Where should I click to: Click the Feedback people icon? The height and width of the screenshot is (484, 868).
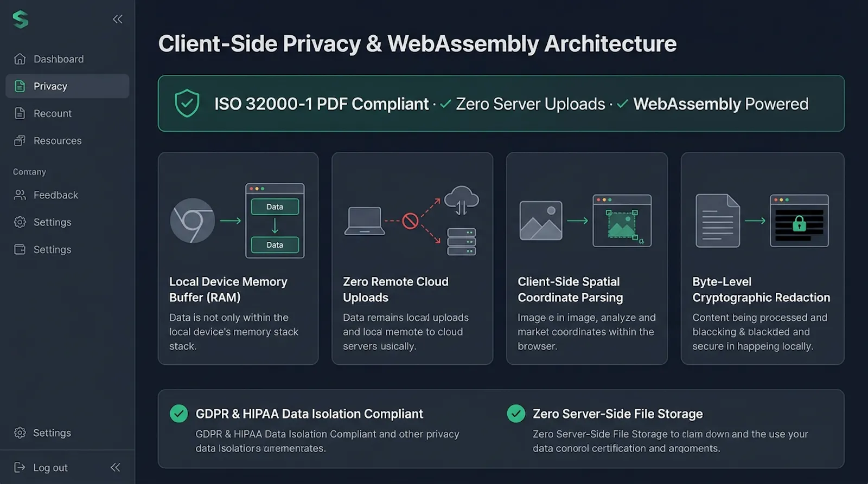(20, 195)
